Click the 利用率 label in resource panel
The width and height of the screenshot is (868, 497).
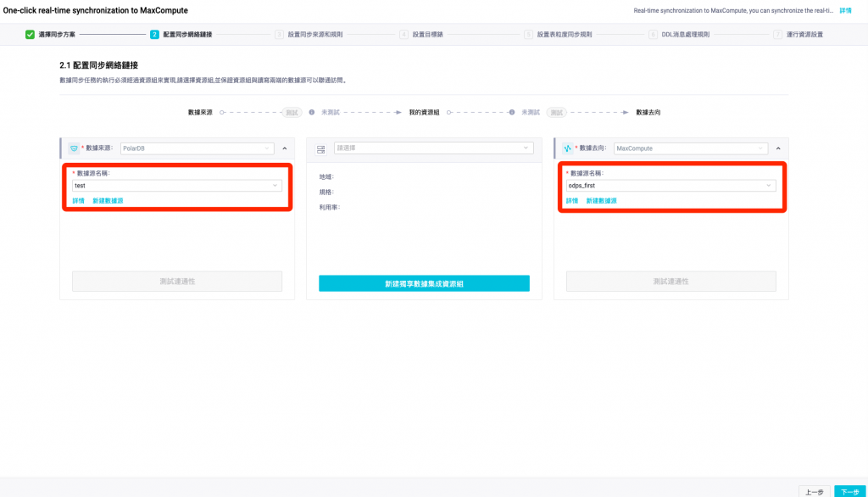tap(330, 207)
